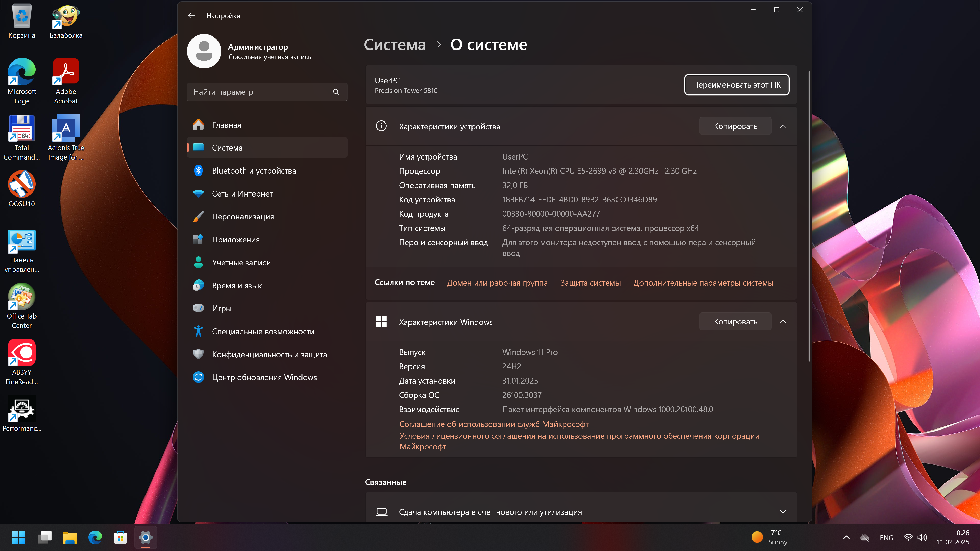Click Переименовать этот ПК button
Viewport: 980px width, 551px height.
click(736, 84)
